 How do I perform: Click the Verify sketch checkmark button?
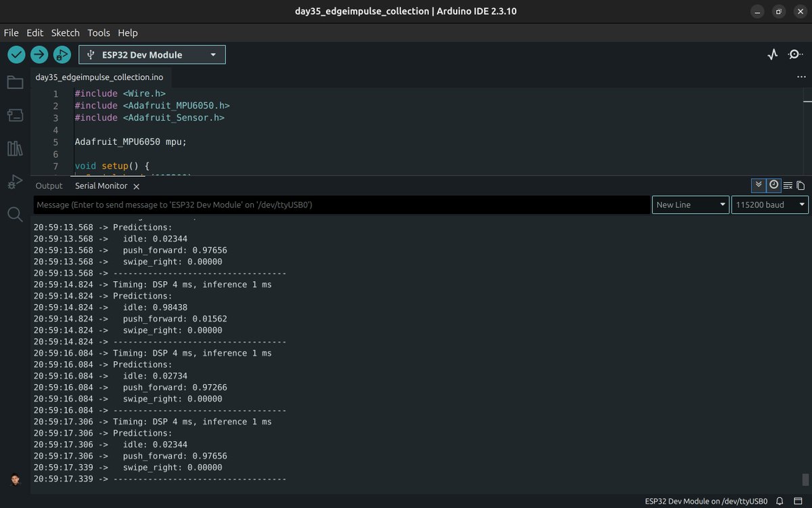pos(16,55)
